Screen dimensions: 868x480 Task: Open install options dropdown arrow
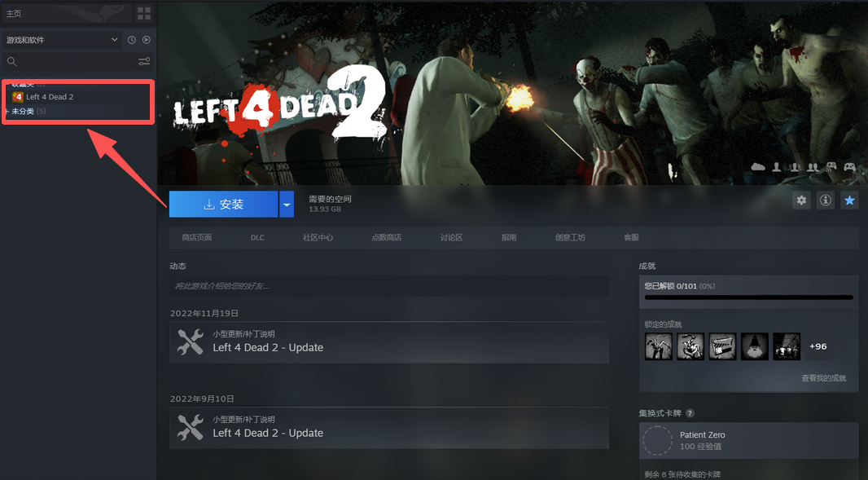click(x=286, y=205)
